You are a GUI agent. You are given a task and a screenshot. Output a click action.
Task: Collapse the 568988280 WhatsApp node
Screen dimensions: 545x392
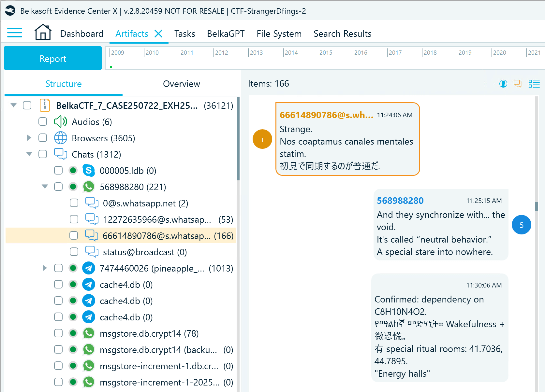[45, 187]
